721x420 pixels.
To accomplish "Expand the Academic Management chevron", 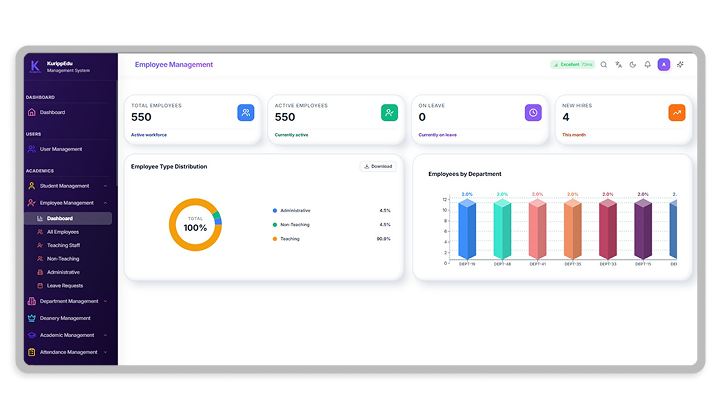I will point(105,335).
